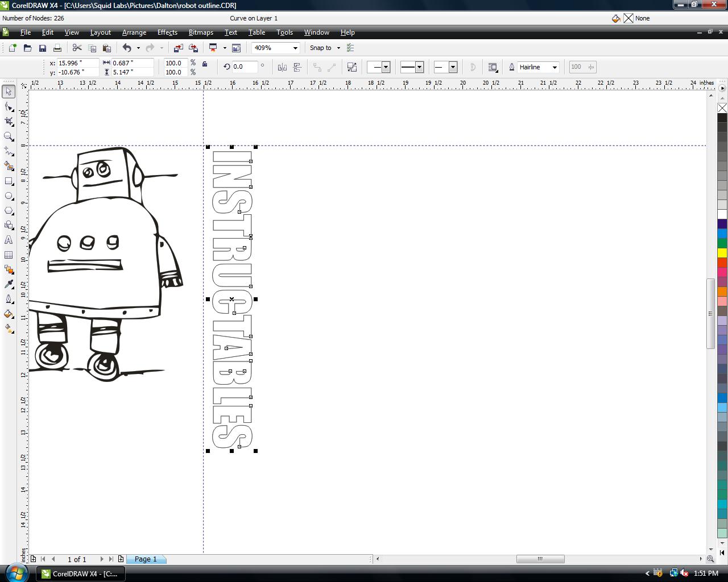Click the Undo arrow button
This screenshot has height=582, width=728.
pyautogui.click(x=127, y=48)
